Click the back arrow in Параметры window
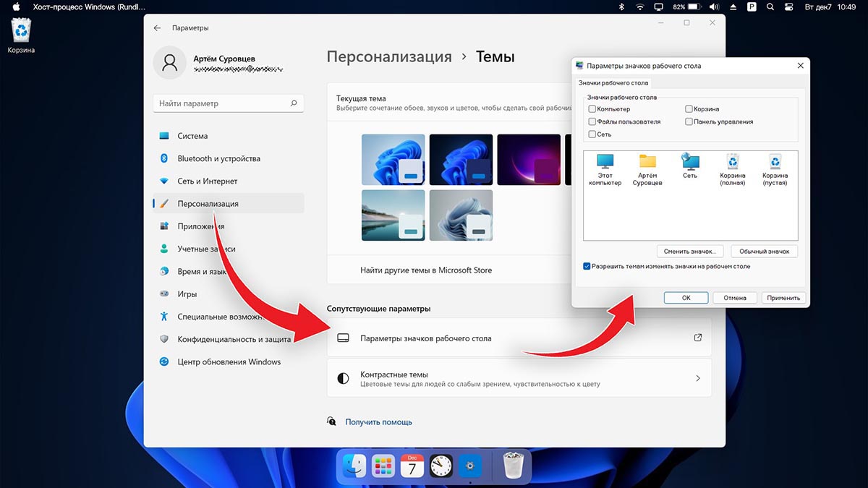Screen dimensions: 868x488 click(158, 28)
